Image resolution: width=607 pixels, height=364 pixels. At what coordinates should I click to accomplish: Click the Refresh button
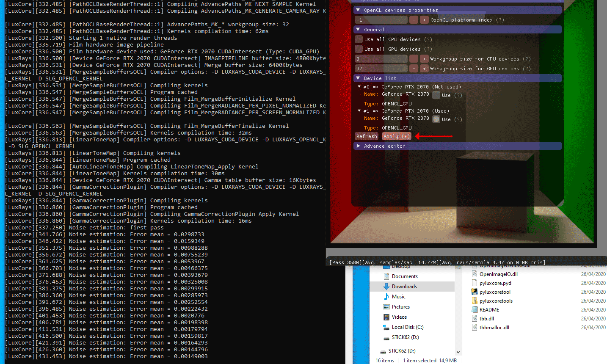click(367, 136)
